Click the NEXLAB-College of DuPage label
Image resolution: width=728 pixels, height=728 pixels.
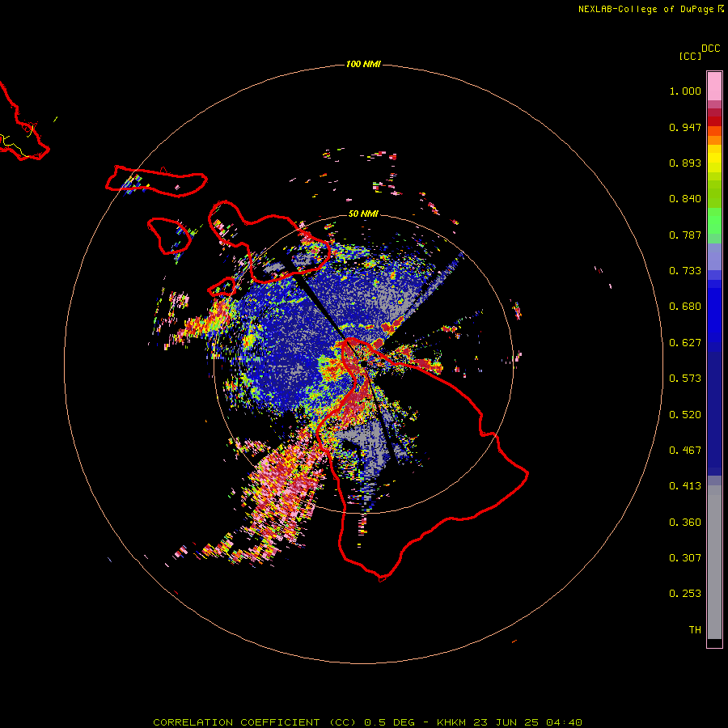pos(645,9)
